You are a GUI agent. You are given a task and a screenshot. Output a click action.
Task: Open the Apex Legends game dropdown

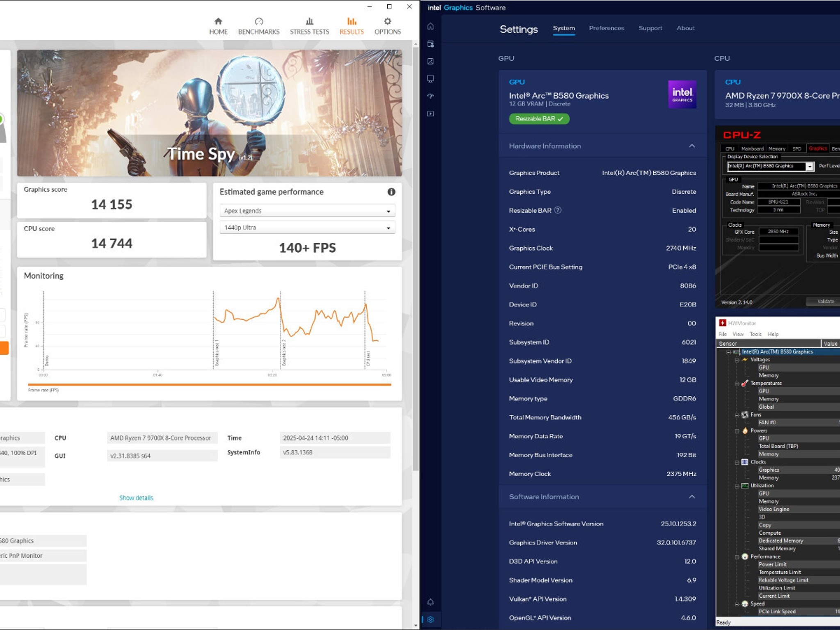[307, 210]
